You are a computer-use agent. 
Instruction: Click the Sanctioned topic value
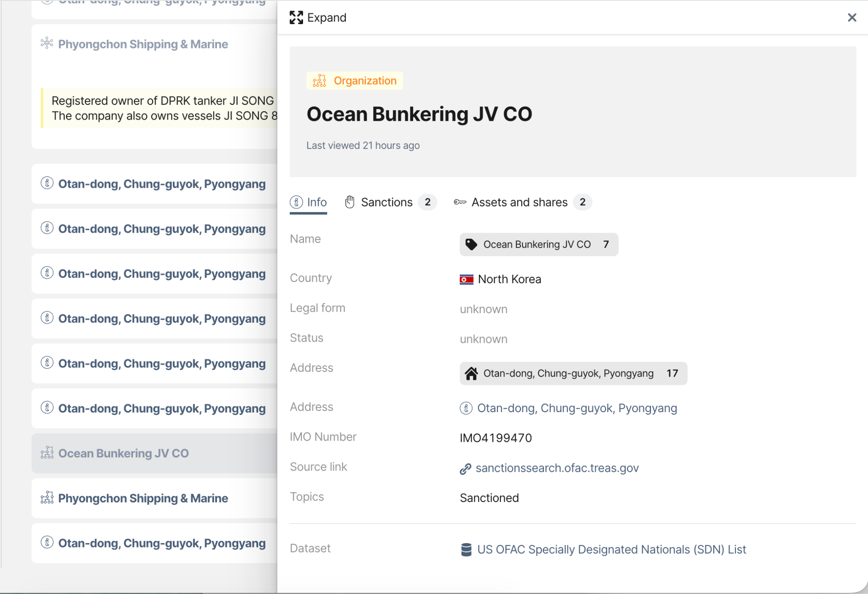489,498
